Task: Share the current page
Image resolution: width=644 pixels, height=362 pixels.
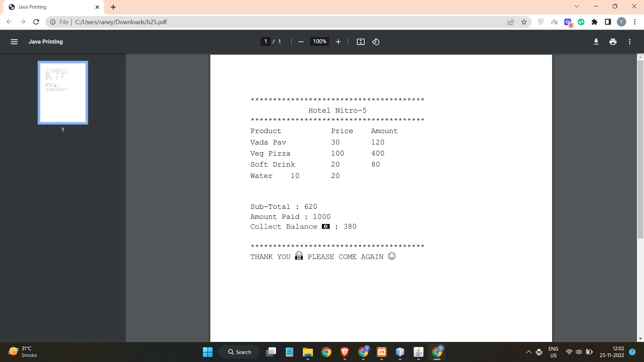Action: (x=511, y=22)
